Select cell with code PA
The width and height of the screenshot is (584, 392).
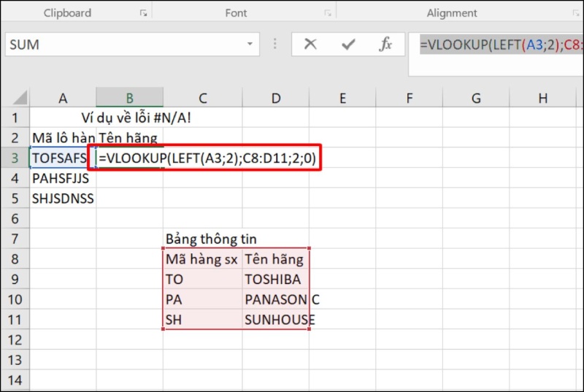[203, 299]
